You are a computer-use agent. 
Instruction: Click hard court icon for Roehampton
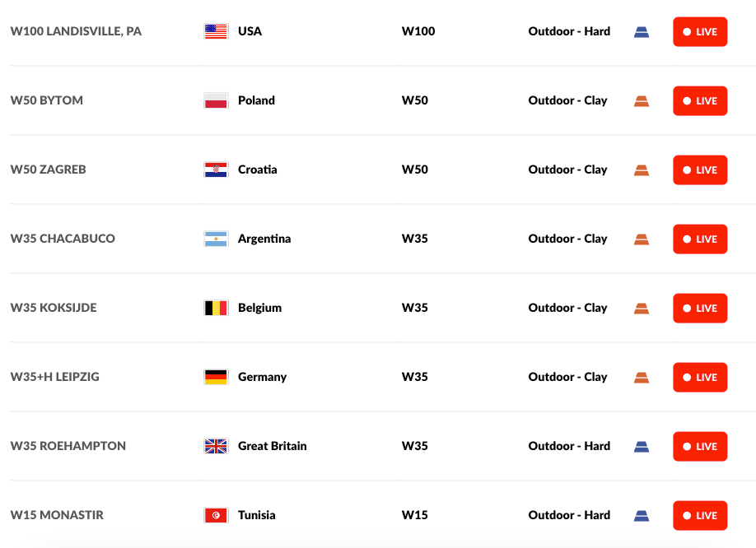pyautogui.click(x=642, y=447)
